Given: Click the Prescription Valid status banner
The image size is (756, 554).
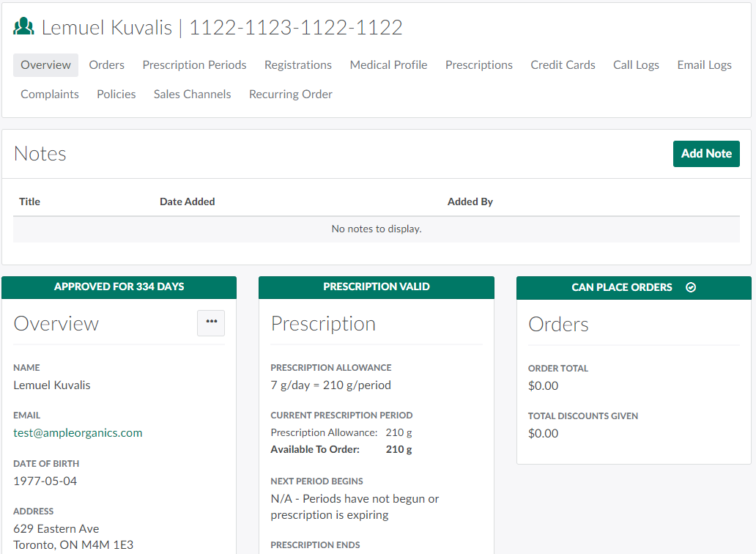Looking at the screenshot, I should (377, 287).
